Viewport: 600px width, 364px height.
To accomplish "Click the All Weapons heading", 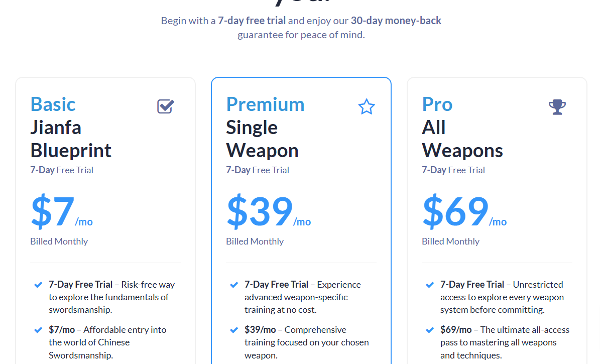I will point(462,139).
